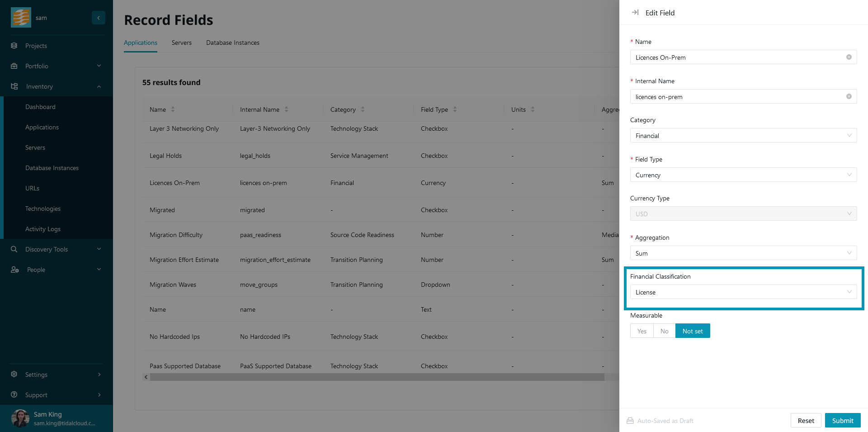
Task: Clear the Name field with its X icon
Action: click(x=849, y=57)
